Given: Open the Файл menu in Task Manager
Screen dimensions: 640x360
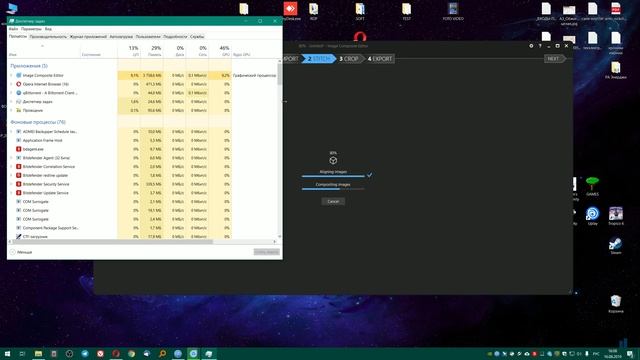Looking at the screenshot, I should coord(13,29).
